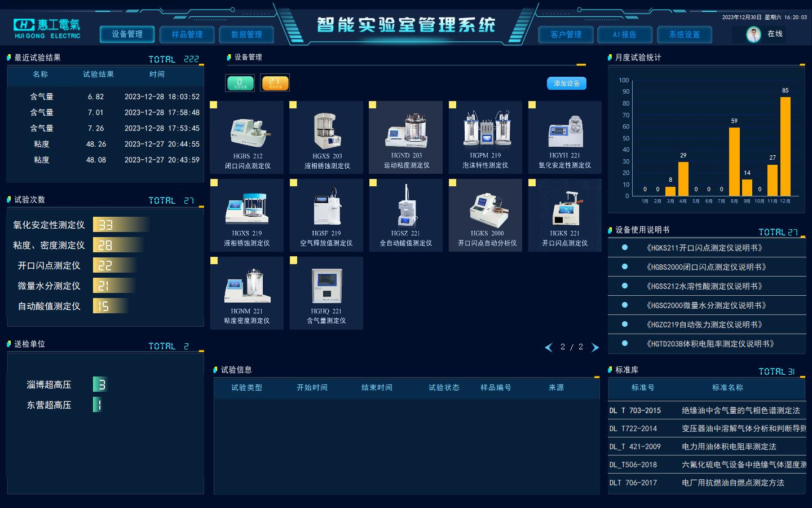Go to previous device page arrow
The width and height of the screenshot is (812, 508).
coord(549,347)
